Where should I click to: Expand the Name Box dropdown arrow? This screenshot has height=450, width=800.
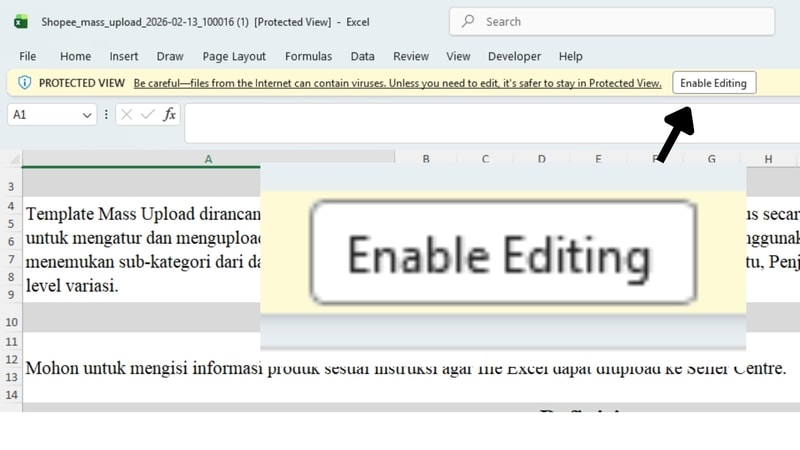86,115
